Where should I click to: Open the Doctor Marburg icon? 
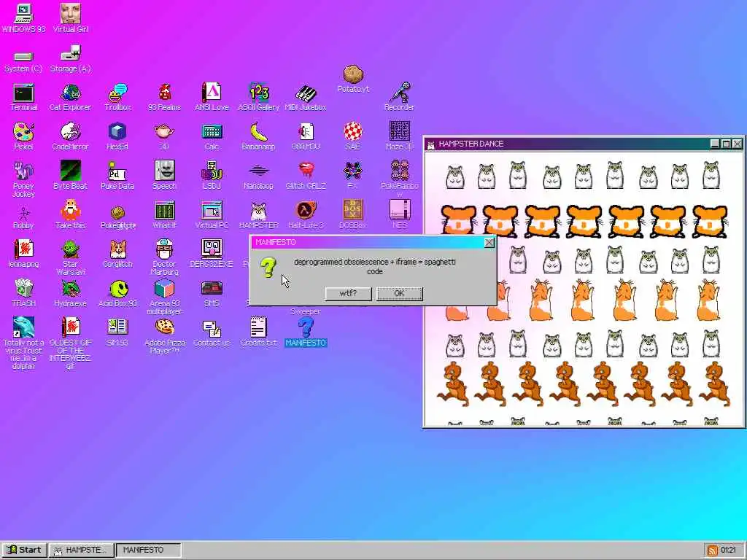click(164, 257)
